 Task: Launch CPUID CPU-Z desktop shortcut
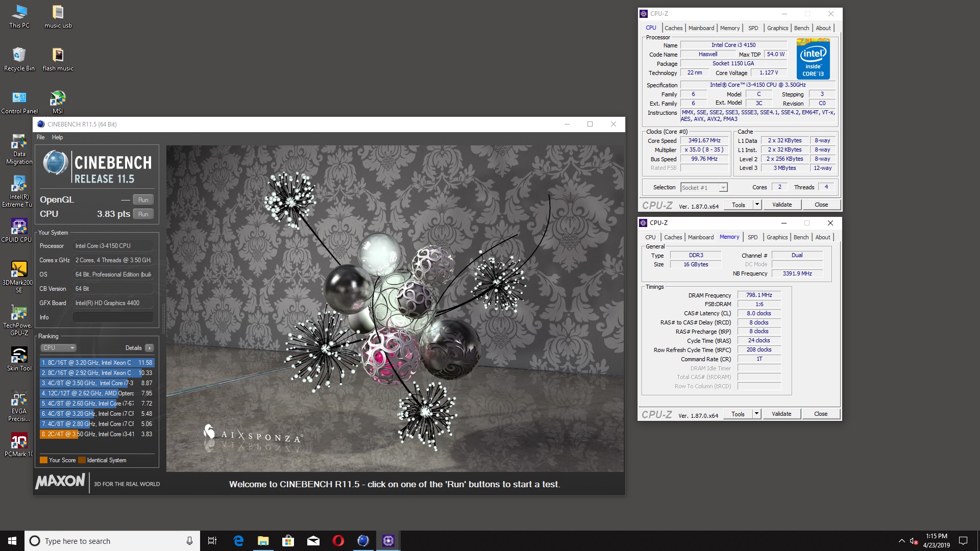[x=17, y=231]
